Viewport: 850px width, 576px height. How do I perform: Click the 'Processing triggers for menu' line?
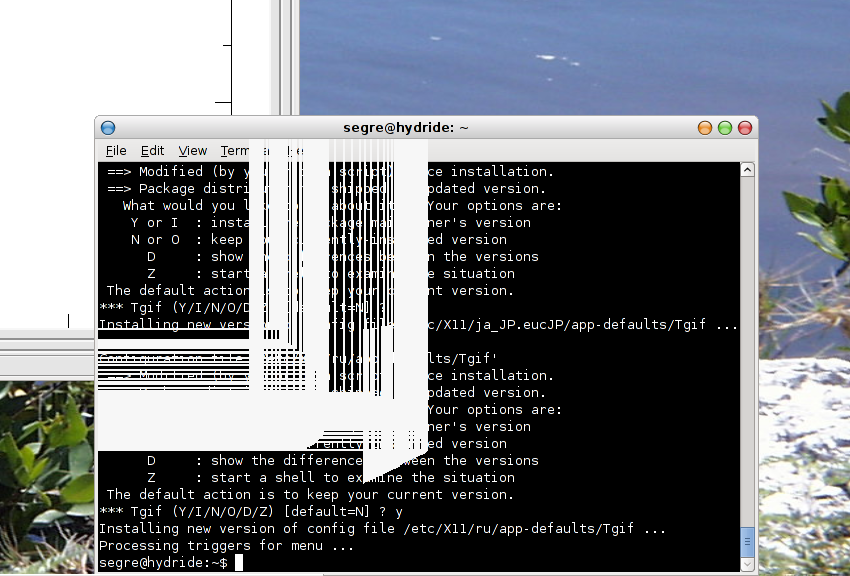point(226,546)
